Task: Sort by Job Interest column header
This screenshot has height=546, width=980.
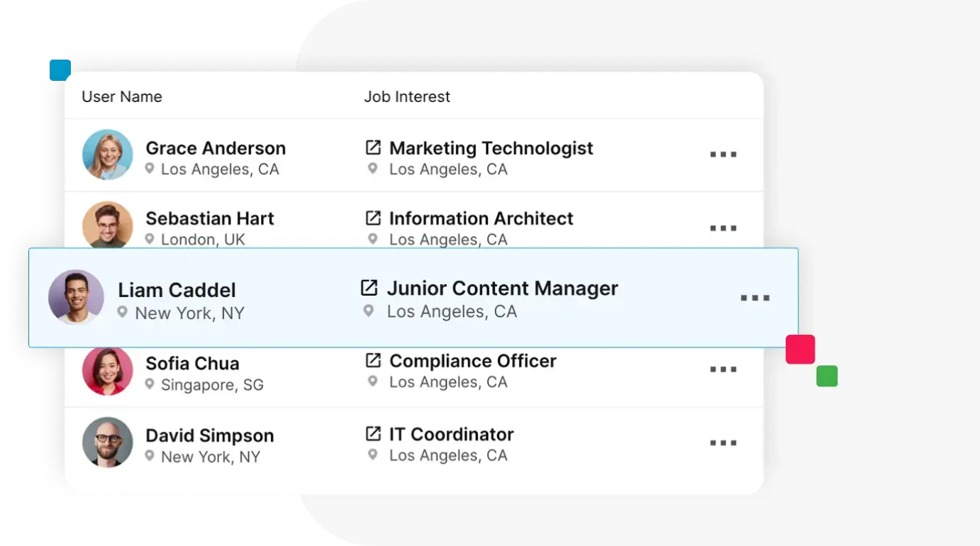Action: (x=407, y=96)
